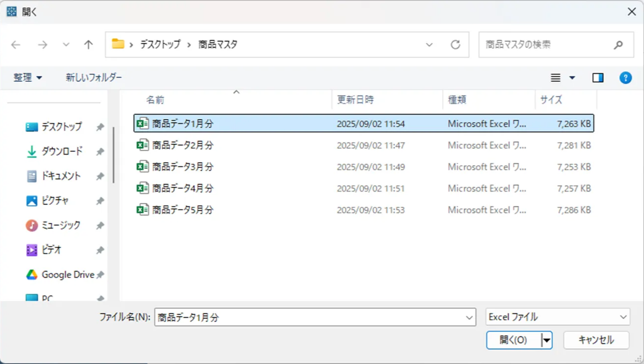Open the recent locations chevron
644x364 pixels.
click(x=66, y=45)
